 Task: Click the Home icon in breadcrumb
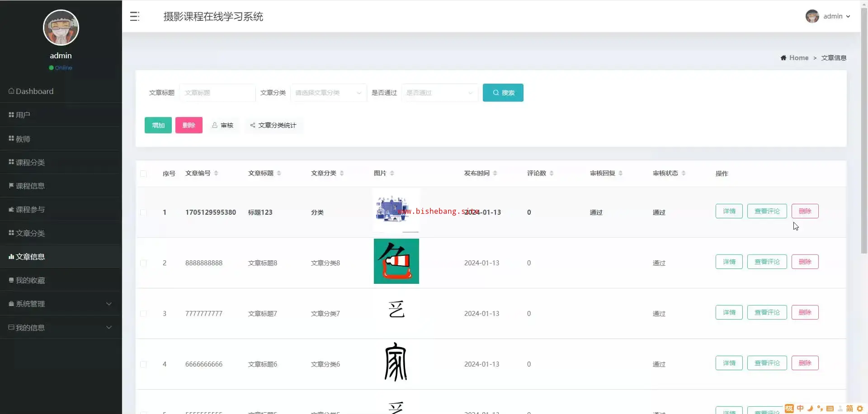pyautogui.click(x=783, y=58)
